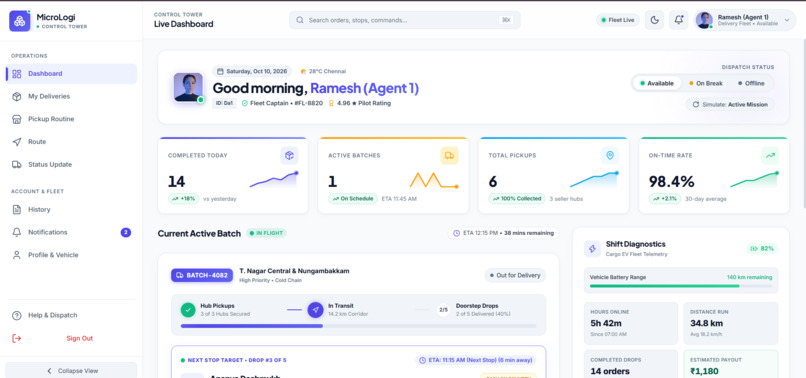Click the Total Pickups location pin icon
The width and height of the screenshot is (806, 378).
click(x=610, y=156)
